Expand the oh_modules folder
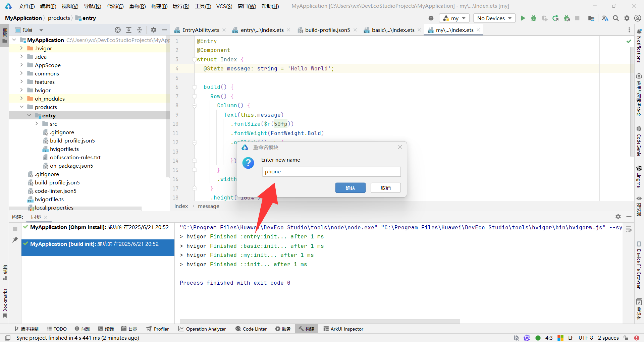Viewport: 644px width, 342px height. (21, 99)
